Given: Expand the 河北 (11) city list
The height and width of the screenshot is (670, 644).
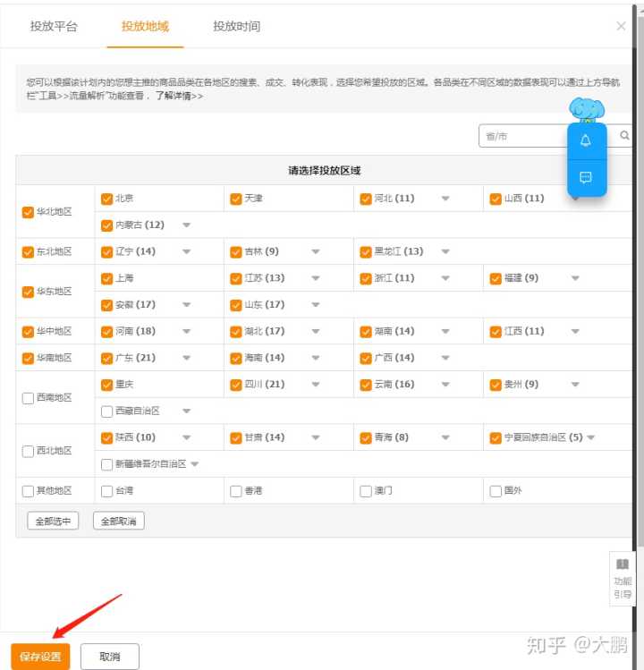Looking at the screenshot, I should 445,199.
